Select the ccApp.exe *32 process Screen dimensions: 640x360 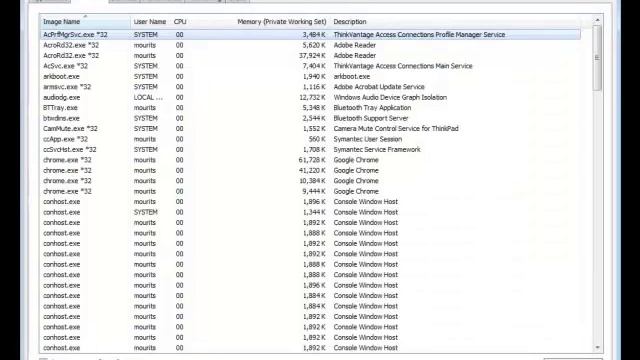311,139
